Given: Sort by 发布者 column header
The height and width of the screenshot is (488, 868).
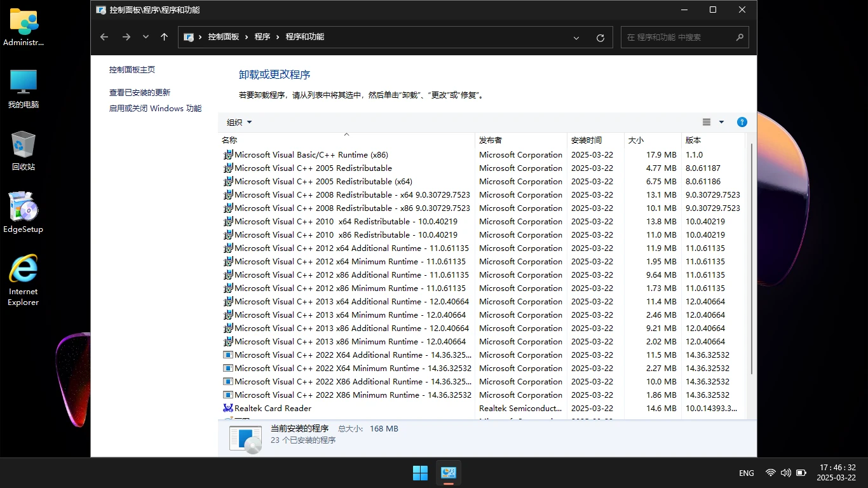Looking at the screenshot, I should pyautogui.click(x=521, y=140).
